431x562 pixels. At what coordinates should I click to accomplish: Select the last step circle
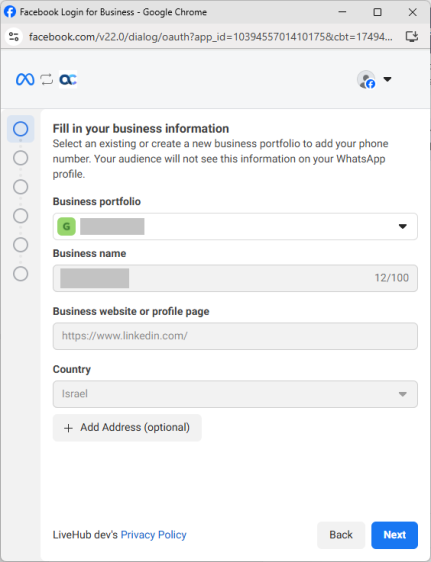(20, 274)
